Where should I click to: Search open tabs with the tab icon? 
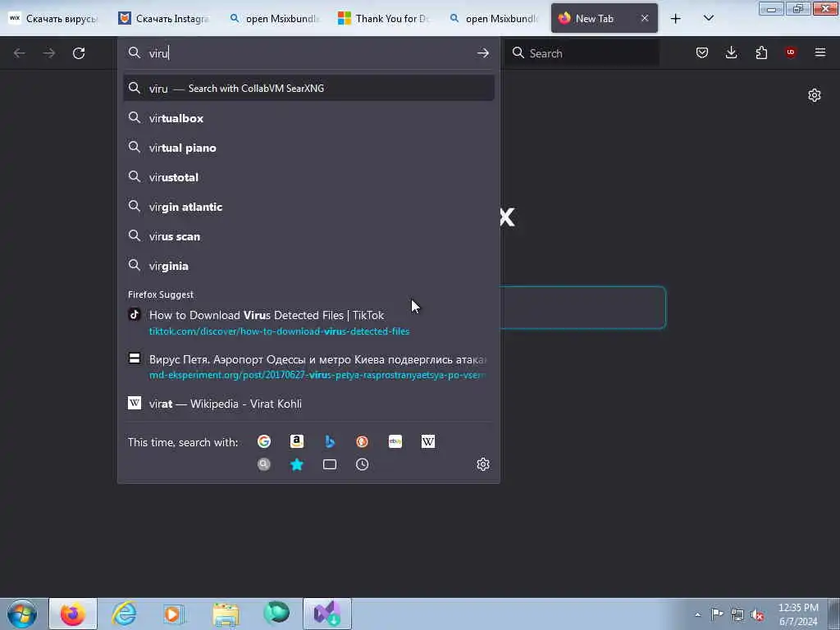330,464
